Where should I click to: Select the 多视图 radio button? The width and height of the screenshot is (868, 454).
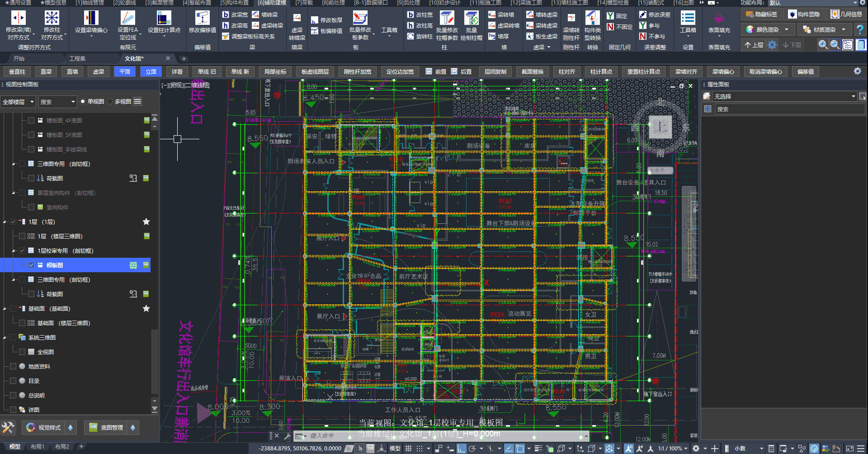coord(110,101)
